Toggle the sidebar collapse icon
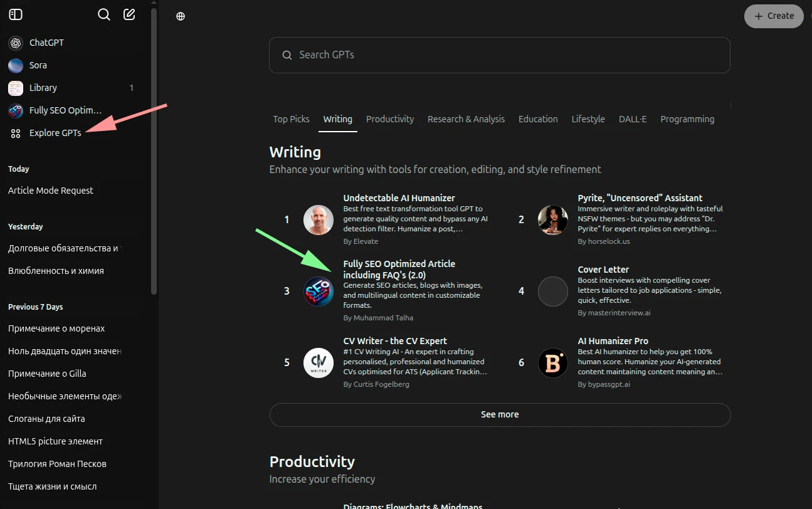 pyautogui.click(x=16, y=14)
